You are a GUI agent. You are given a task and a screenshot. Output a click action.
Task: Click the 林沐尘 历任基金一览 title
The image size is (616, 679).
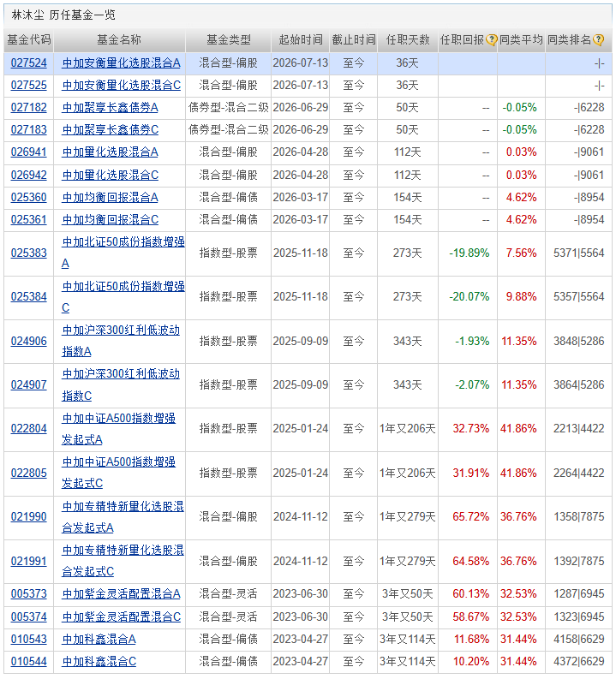click(63, 15)
